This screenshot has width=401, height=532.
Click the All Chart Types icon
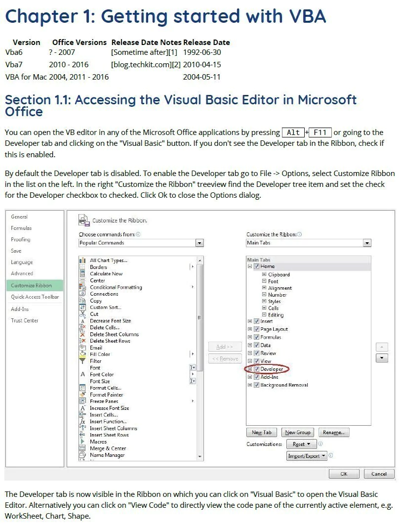point(82,261)
